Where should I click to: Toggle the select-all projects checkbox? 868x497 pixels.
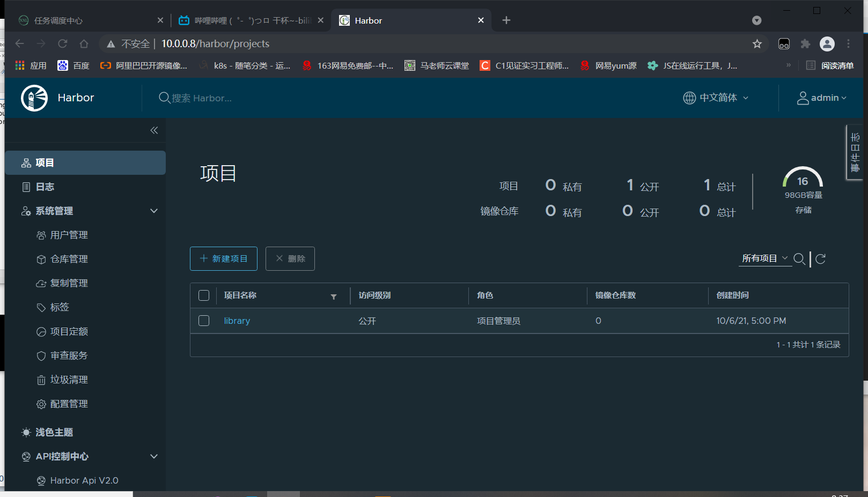[x=204, y=295]
